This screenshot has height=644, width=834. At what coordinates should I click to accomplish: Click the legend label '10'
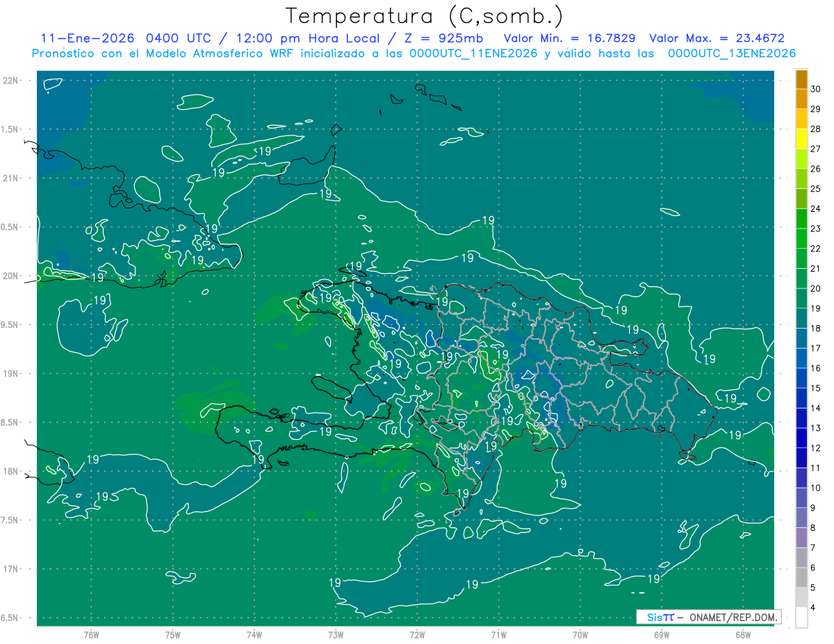pos(815,488)
